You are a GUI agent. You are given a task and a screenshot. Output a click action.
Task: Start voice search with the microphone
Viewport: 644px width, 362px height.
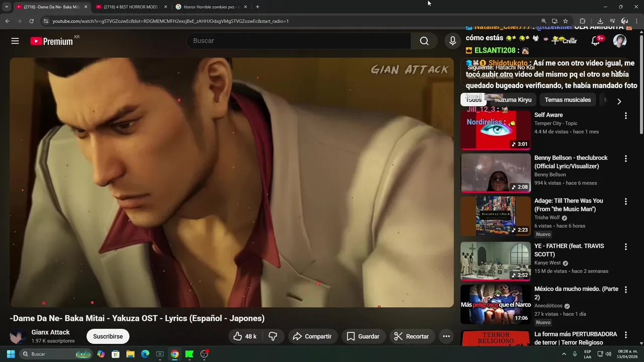click(x=453, y=41)
